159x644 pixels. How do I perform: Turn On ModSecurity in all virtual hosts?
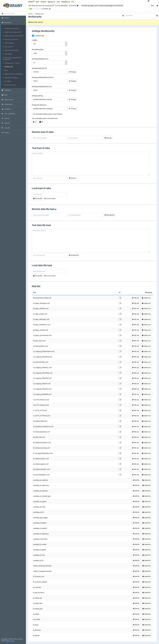(35, 122)
